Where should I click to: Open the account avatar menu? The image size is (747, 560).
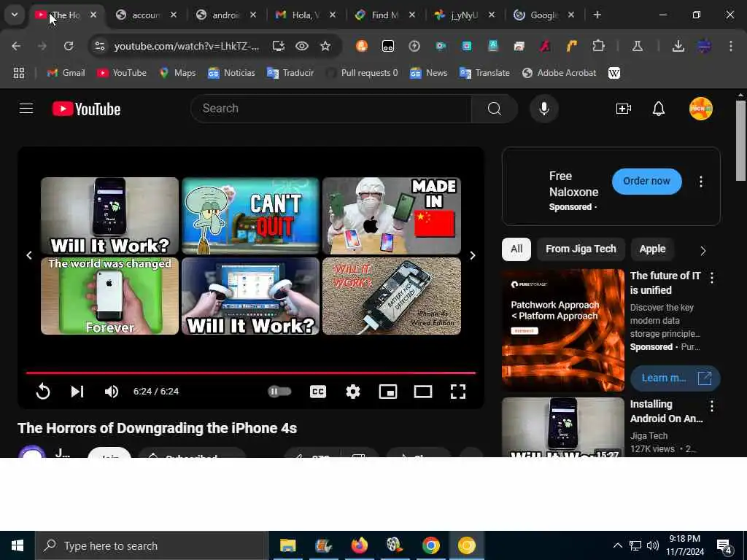[700, 109]
